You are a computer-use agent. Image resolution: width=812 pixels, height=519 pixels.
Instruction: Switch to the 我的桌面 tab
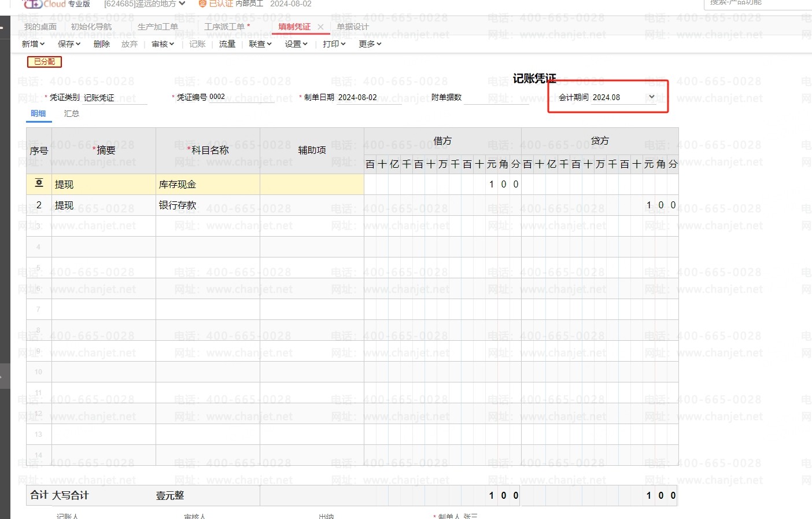(x=40, y=27)
